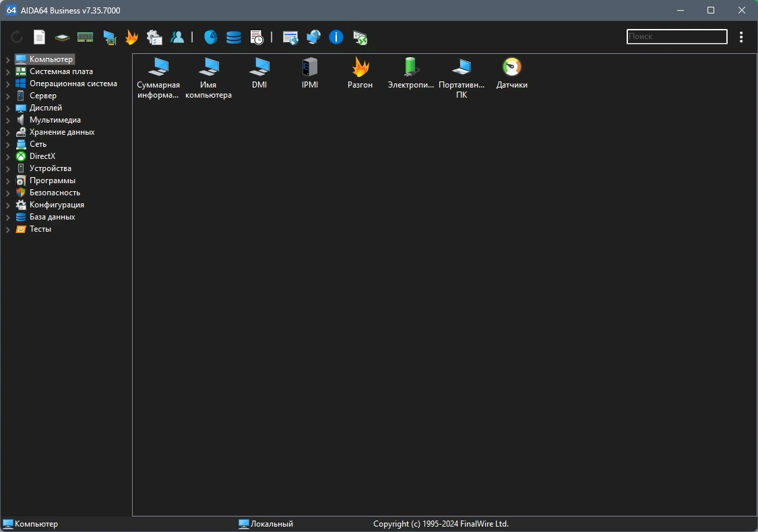
Task: Click the green-arrow remote monitor toolbar icon
Action: click(x=360, y=37)
